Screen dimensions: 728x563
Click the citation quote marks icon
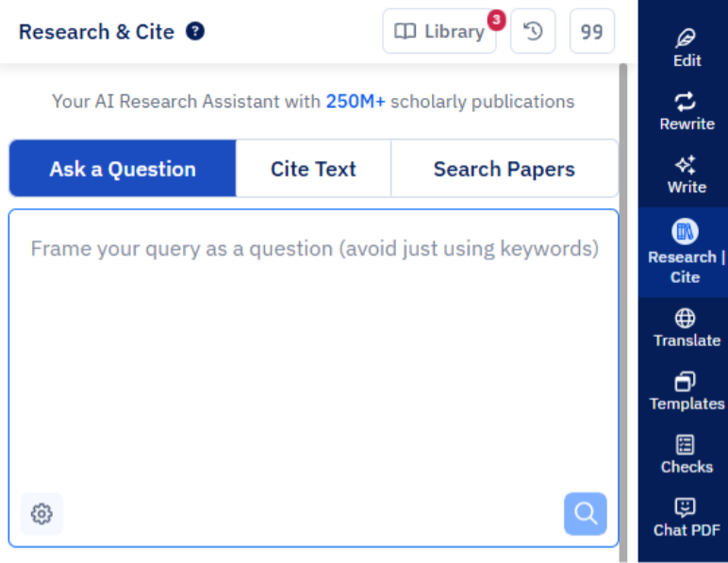pyautogui.click(x=592, y=32)
